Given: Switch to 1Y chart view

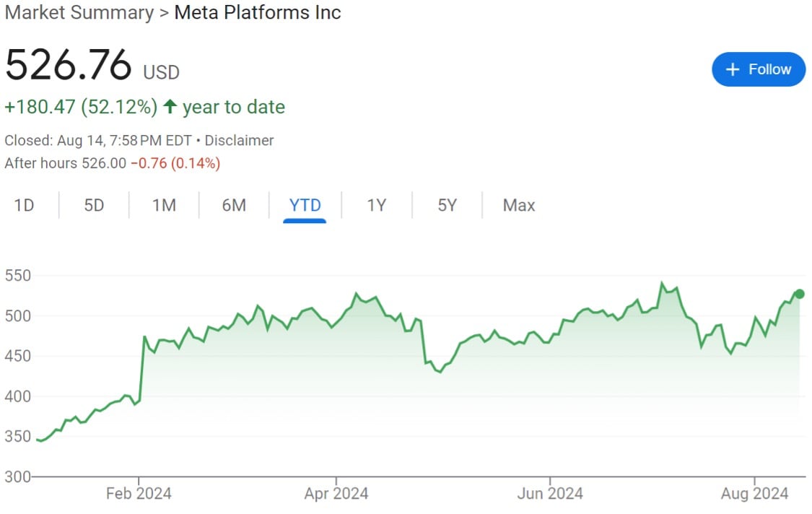Looking at the screenshot, I should [376, 206].
